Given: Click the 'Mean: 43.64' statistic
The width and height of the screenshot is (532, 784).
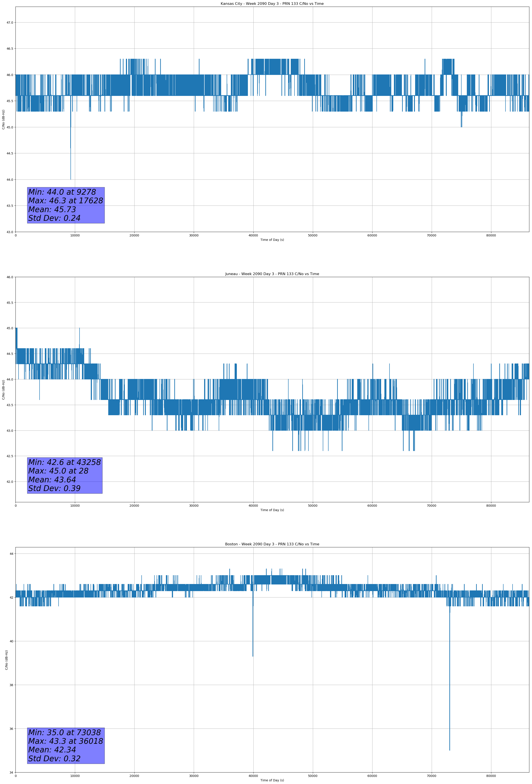Looking at the screenshot, I should tap(52, 480).
